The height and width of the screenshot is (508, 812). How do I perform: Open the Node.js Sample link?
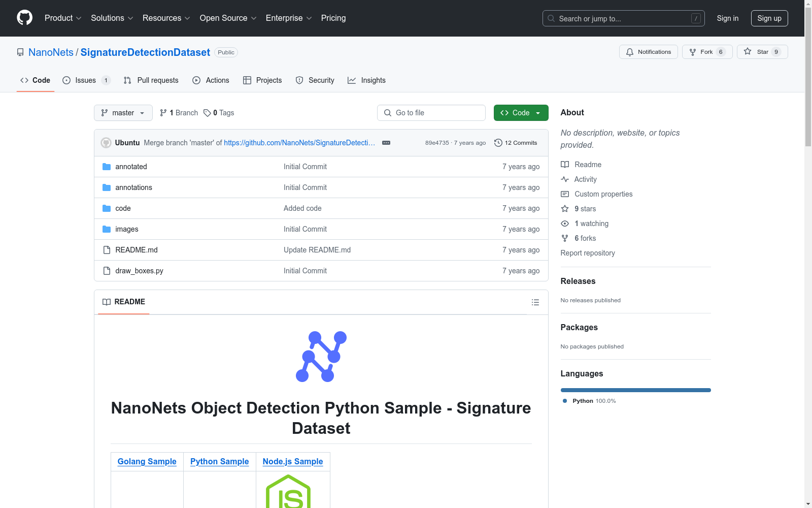293,461
